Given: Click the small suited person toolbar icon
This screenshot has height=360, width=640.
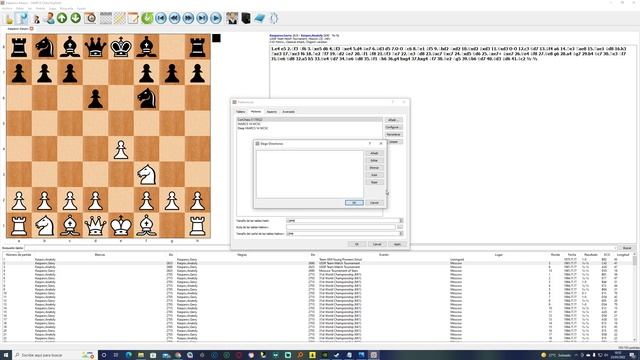Looking at the screenshot, I should 37,19.
